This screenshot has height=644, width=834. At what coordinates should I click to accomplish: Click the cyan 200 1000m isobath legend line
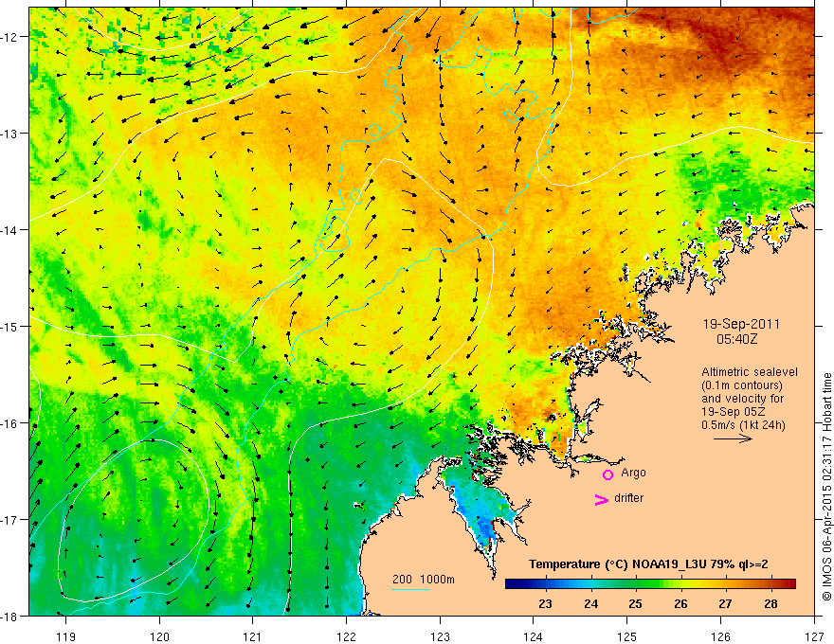click(411, 589)
